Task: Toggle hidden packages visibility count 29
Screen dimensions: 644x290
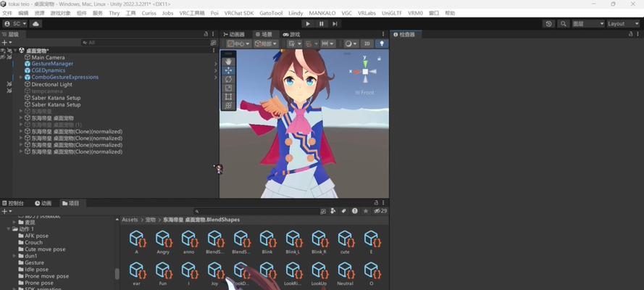Action: tap(380, 211)
